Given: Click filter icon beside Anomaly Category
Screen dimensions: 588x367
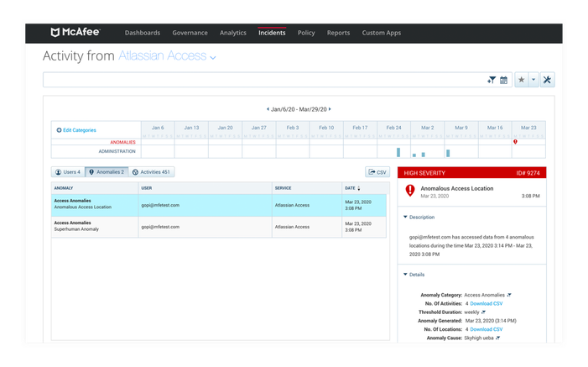Looking at the screenshot, I should click(x=509, y=295).
